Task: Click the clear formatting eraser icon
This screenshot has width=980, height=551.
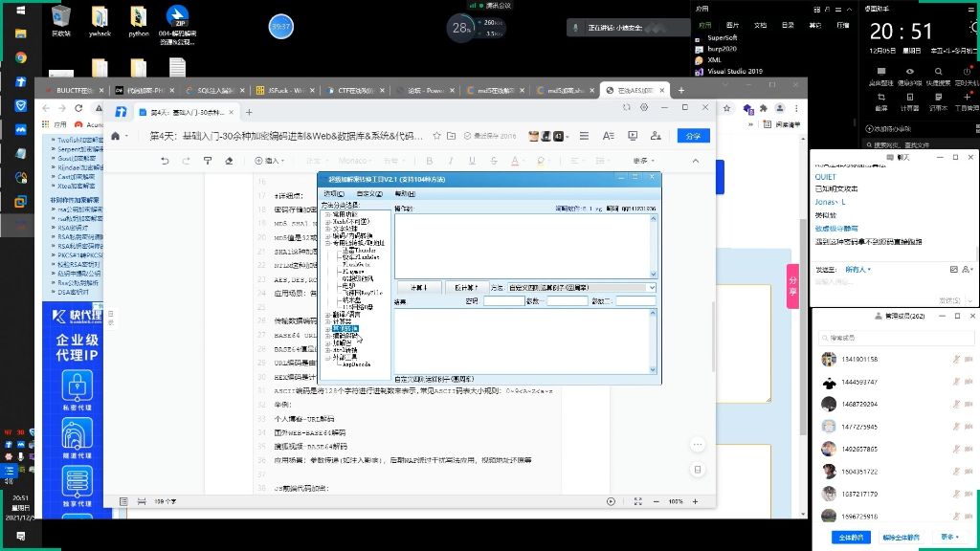Action: pos(229,161)
